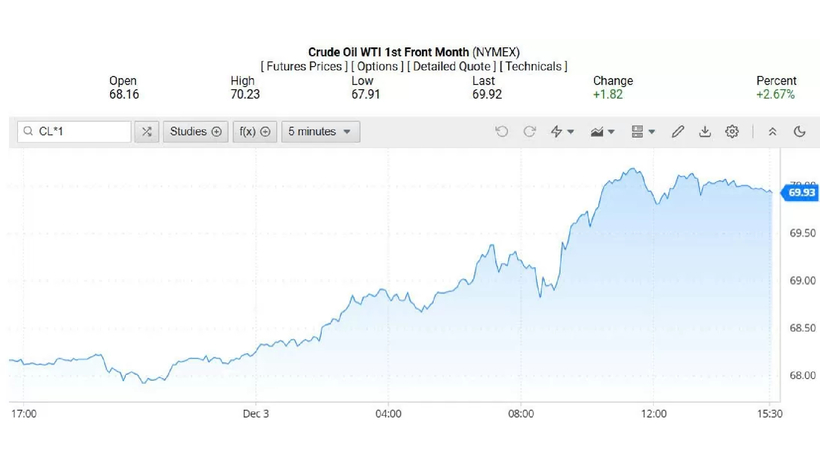This screenshot has width=820, height=461.
Task: Collapse the toolbar with double chevron
Action: pyautogui.click(x=772, y=131)
